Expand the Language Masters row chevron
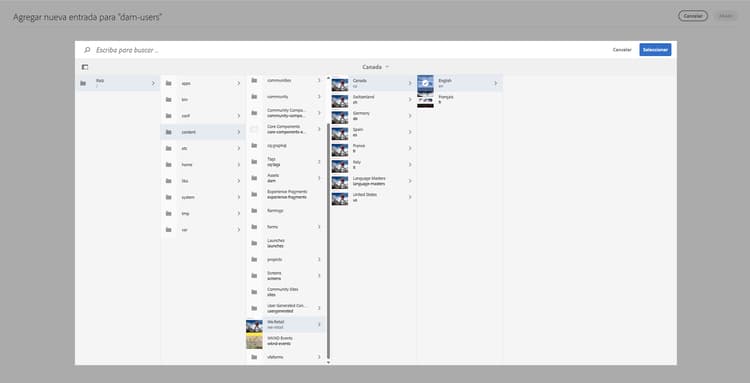The height and width of the screenshot is (383, 750). tap(410, 181)
